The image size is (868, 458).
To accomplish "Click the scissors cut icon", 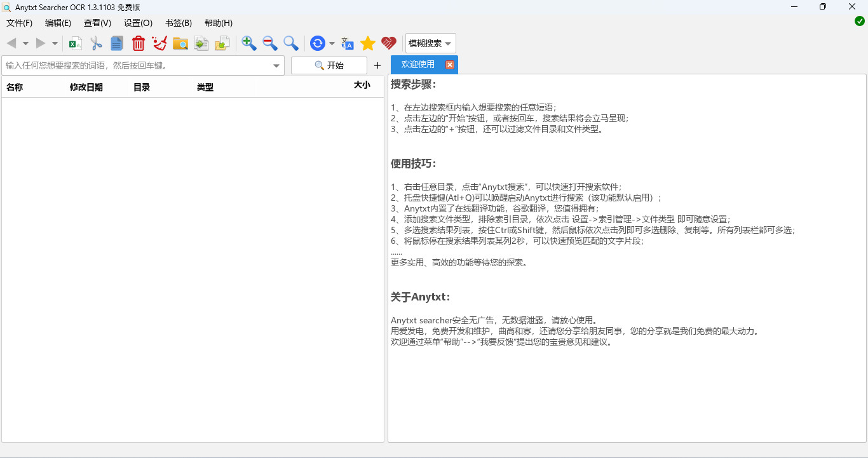I will [x=96, y=43].
